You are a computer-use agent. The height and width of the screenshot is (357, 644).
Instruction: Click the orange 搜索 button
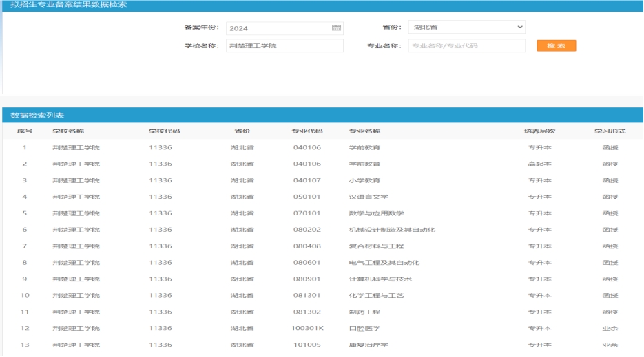point(556,46)
